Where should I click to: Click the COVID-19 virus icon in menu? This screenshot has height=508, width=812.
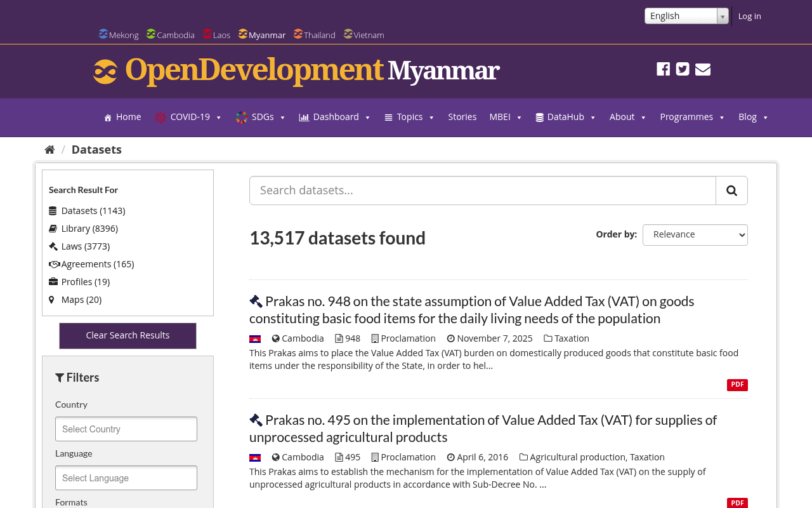pos(160,117)
